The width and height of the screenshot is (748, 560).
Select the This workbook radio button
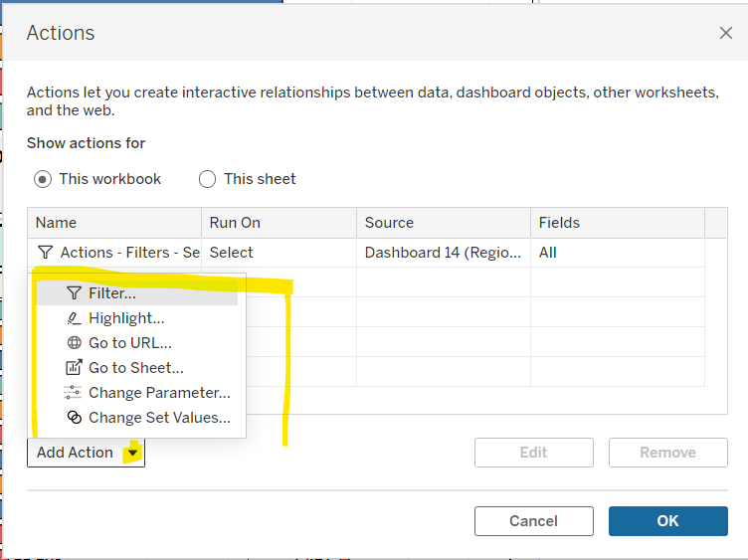[43, 179]
